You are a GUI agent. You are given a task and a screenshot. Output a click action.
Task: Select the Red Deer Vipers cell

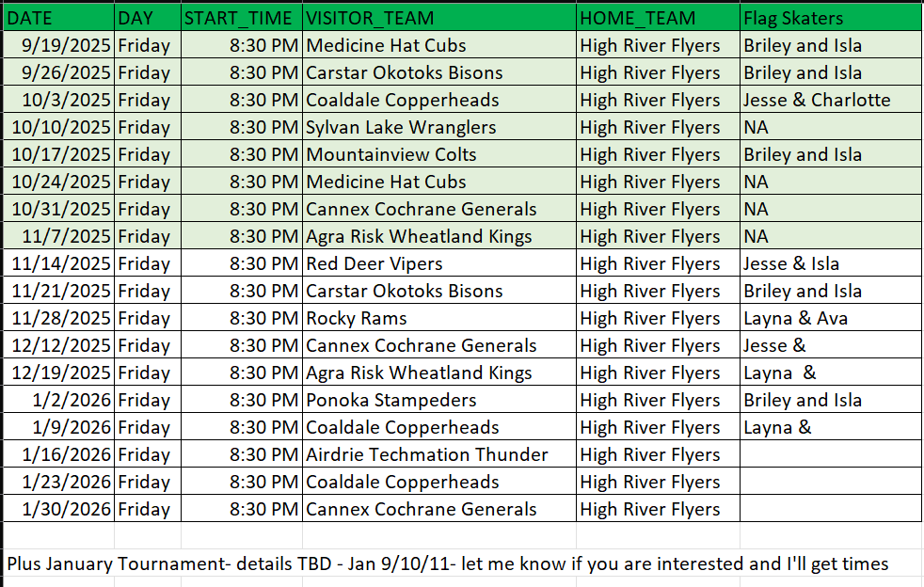point(438,263)
